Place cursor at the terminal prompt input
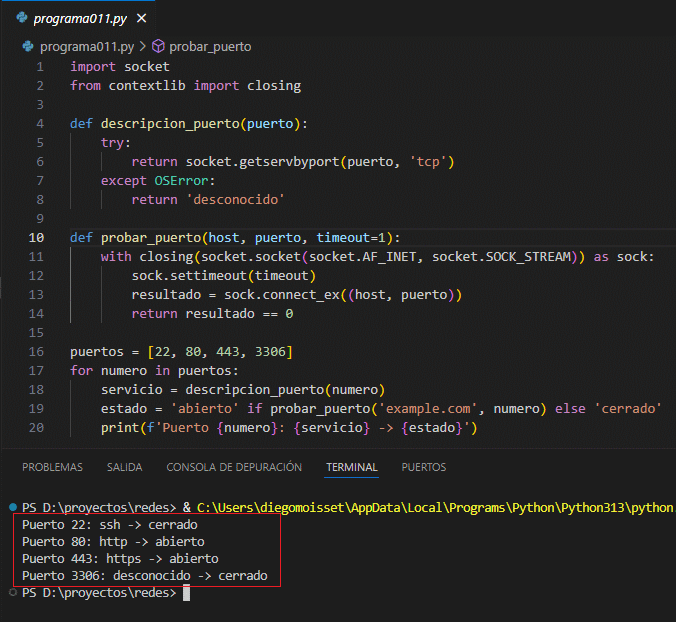This screenshot has height=622, width=676. pyautogui.click(x=186, y=593)
